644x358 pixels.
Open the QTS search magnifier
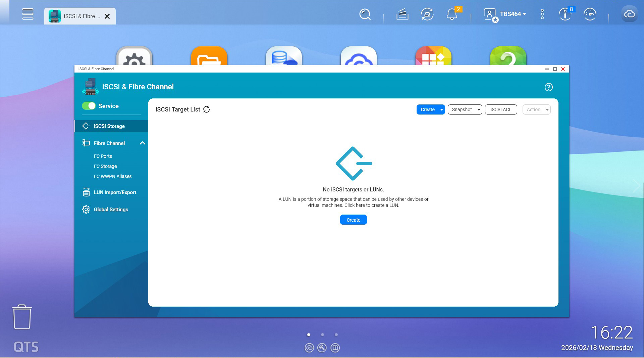[365, 14]
